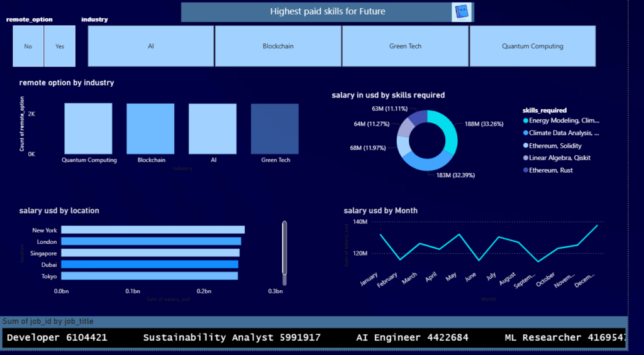Click the location chart vertical scrollbar
This screenshot has width=644, height=355.
pyautogui.click(x=284, y=248)
